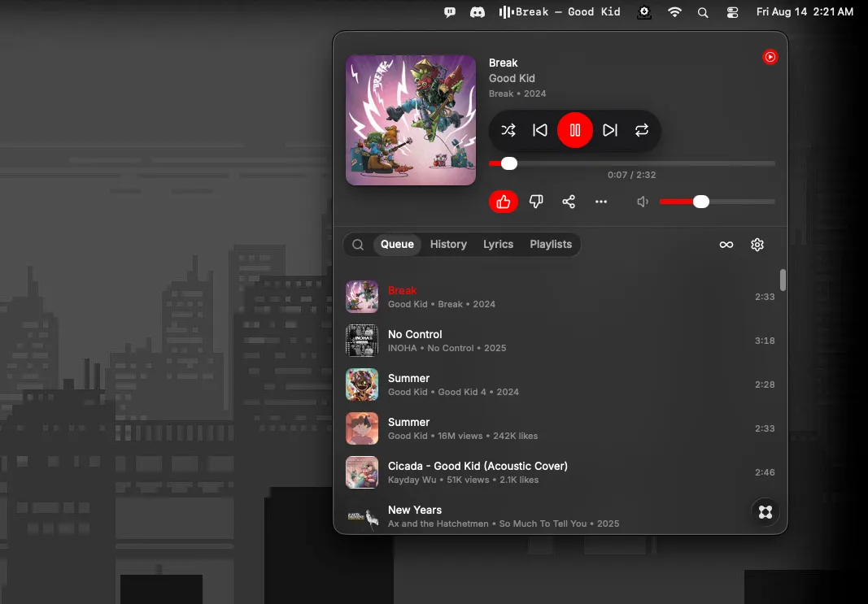Click the Good Kid 4 album thumbnail
The image size is (868, 604).
pyautogui.click(x=362, y=385)
